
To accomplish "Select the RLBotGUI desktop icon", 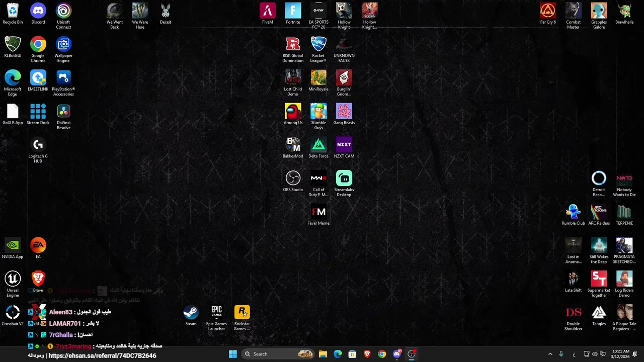I will pyautogui.click(x=13, y=47).
